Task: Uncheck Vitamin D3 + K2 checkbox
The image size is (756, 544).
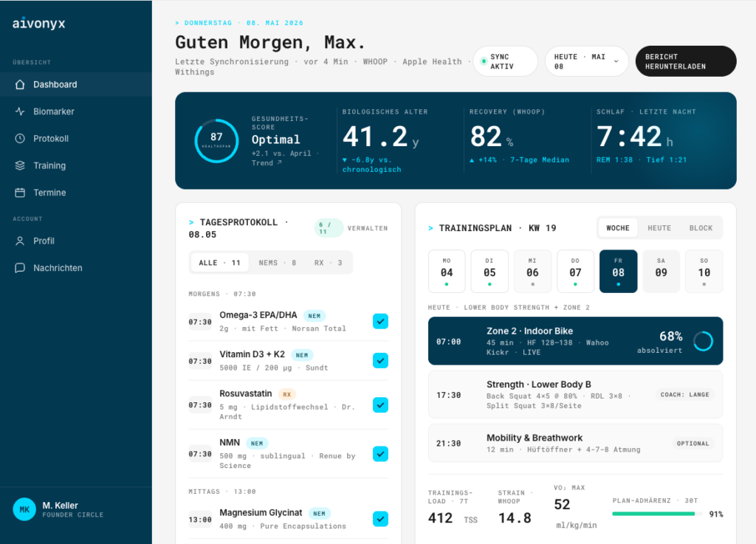Action: [x=380, y=360]
